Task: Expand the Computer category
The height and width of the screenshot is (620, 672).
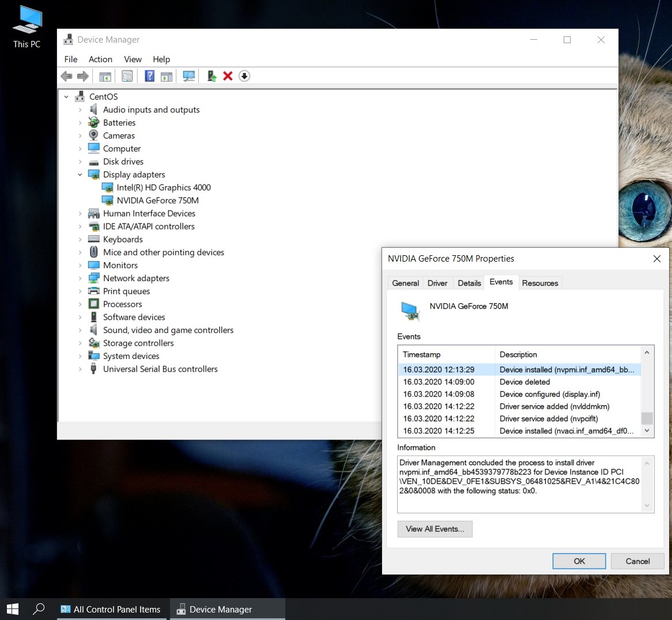Action: [x=80, y=149]
